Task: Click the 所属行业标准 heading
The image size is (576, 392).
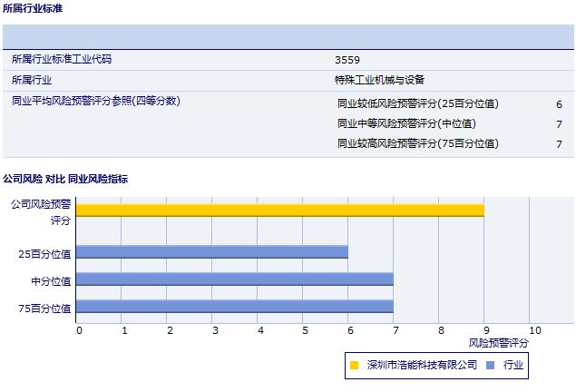Action: point(33,8)
